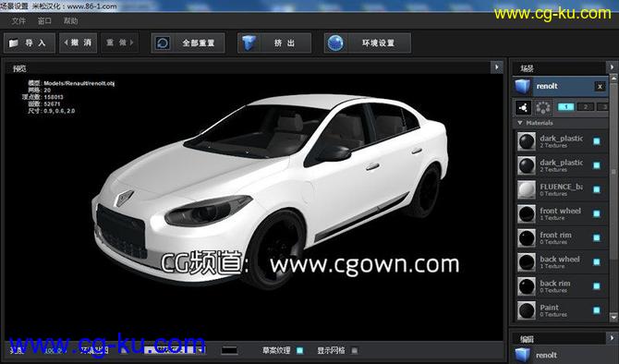The height and width of the screenshot is (364, 619).
Task: Remove renolt with the x button
Action: pos(600,87)
